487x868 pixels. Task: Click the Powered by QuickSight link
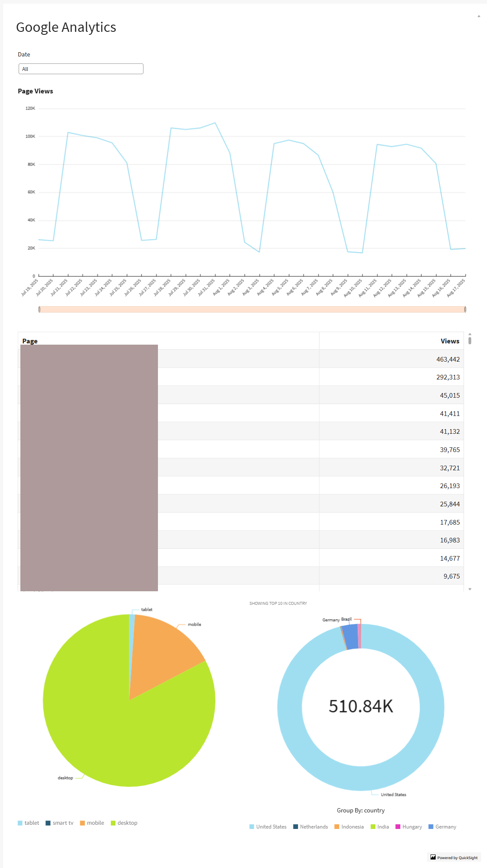(457, 858)
